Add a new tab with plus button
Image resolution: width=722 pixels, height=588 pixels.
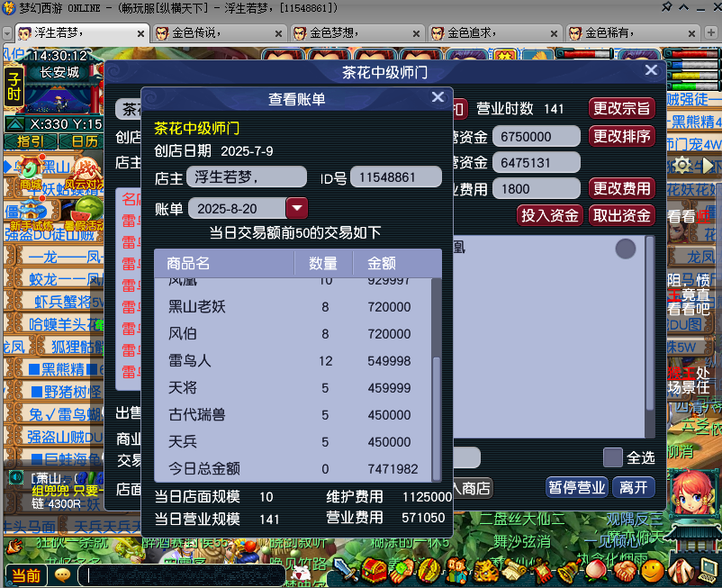point(710,32)
